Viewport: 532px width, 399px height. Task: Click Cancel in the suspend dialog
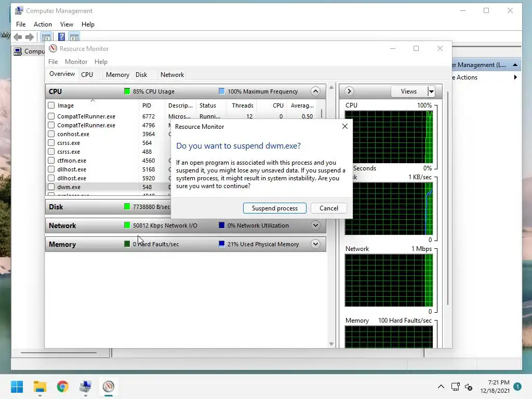click(x=328, y=208)
